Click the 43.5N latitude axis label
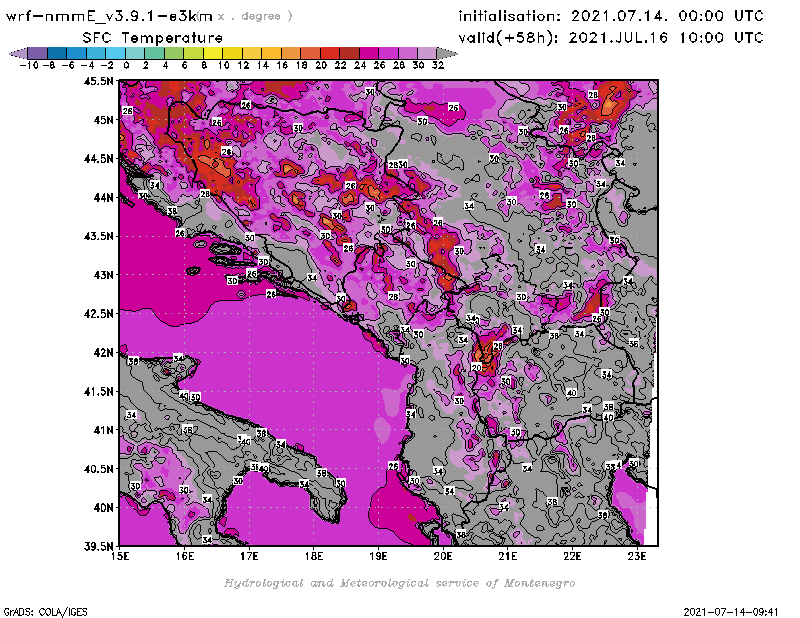Viewport: 800px width, 618px height. pyautogui.click(x=98, y=236)
